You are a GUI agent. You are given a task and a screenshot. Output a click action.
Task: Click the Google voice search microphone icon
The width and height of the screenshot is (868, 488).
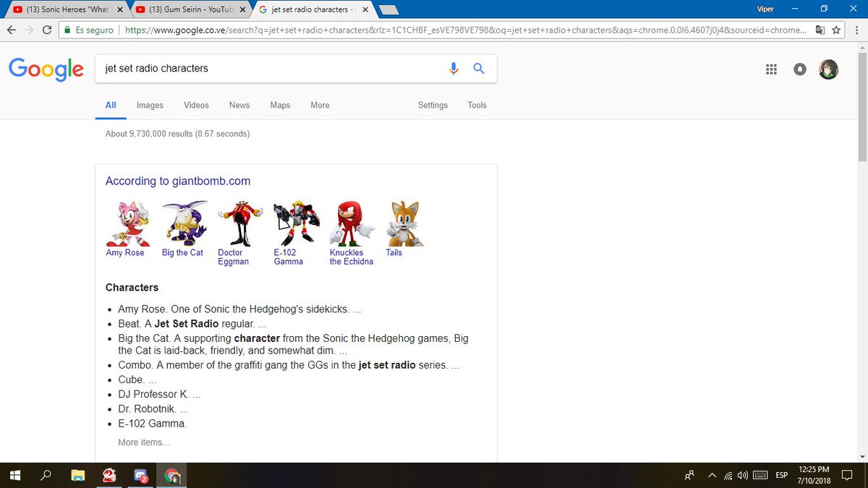click(x=454, y=69)
